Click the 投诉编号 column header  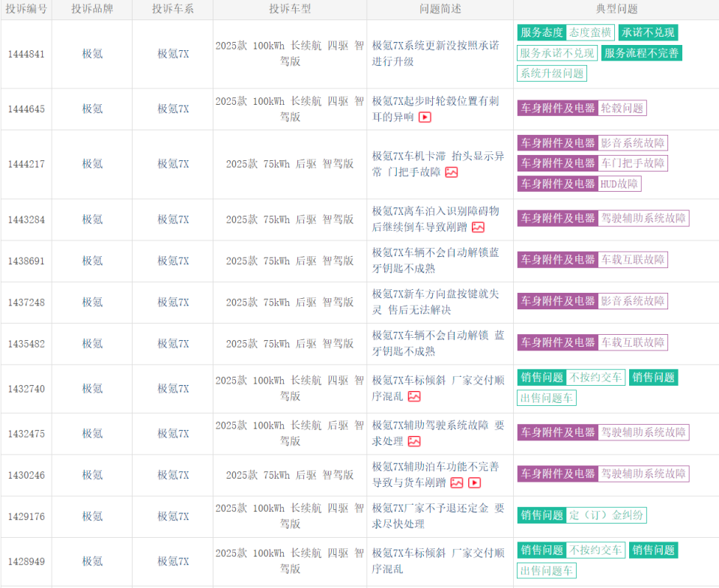[x=26, y=9]
